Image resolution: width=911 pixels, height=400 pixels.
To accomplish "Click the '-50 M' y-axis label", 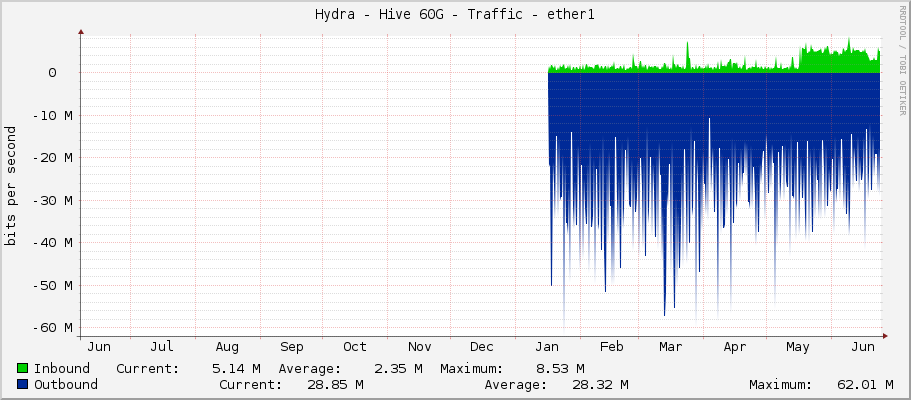I will [52, 285].
